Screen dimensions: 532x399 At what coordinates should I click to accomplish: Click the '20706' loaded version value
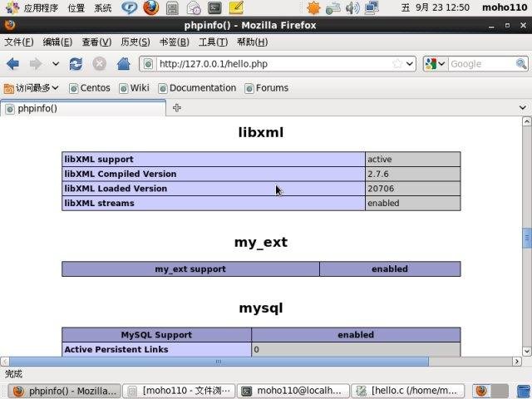coord(381,189)
